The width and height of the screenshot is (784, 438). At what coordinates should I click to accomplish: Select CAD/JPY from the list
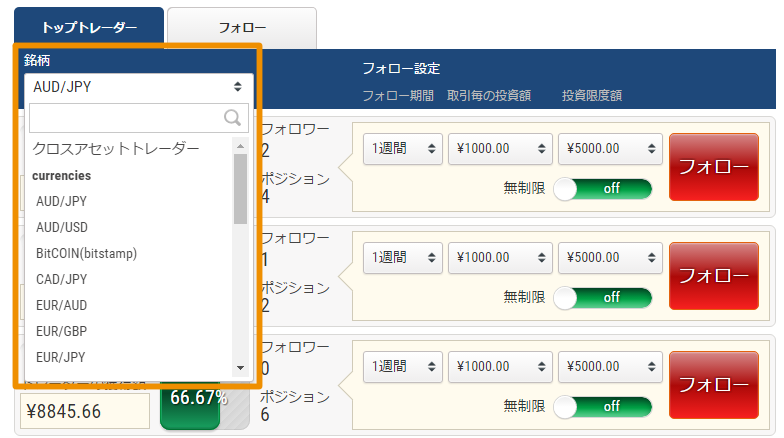(62, 279)
